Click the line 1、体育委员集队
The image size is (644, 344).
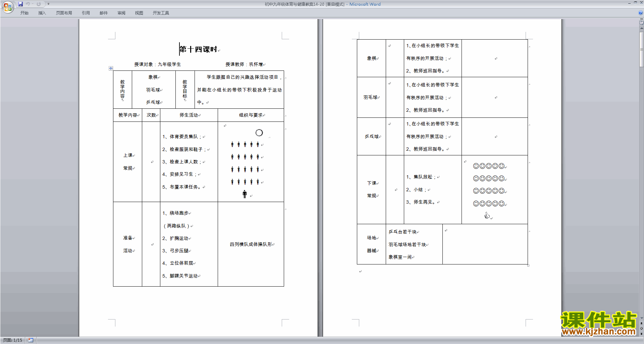coord(182,137)
